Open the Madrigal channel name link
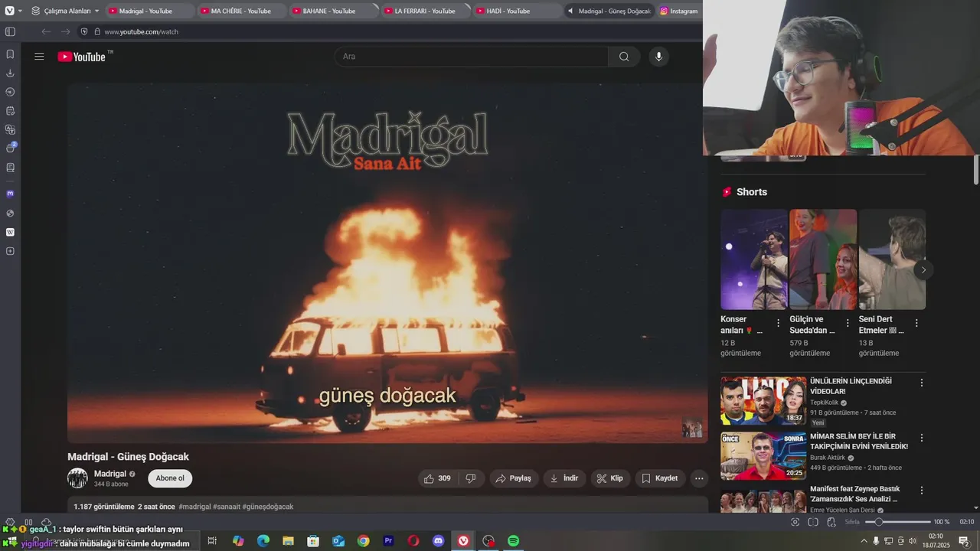Image resolution: width=980 pixels, height=551 pixels. click(110, 474)
